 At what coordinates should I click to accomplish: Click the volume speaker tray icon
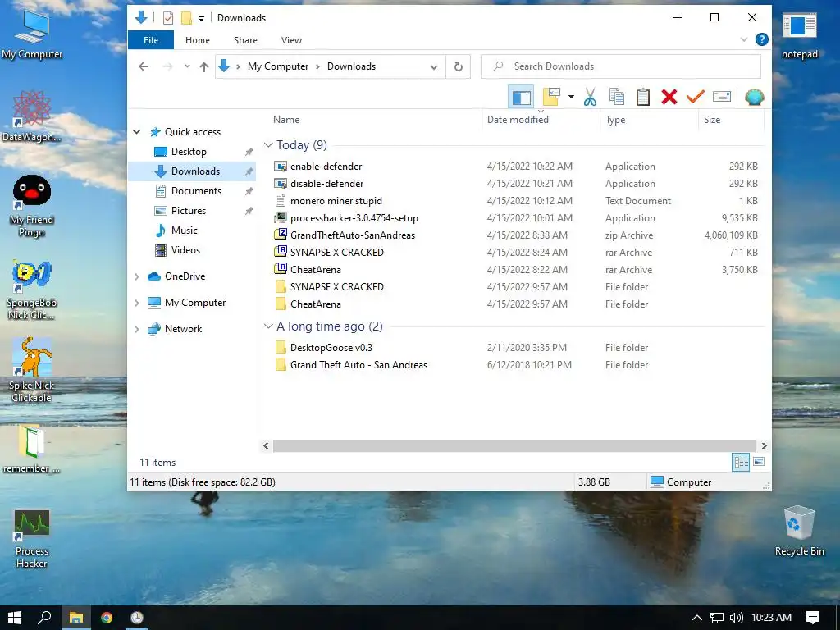[736, 618]
